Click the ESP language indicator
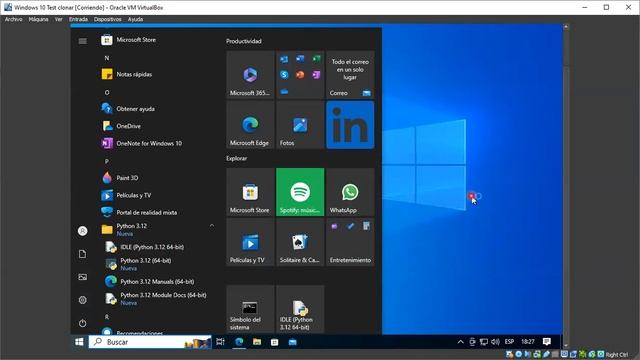Screen dimensions: 640x360 [x=509, y=342]
